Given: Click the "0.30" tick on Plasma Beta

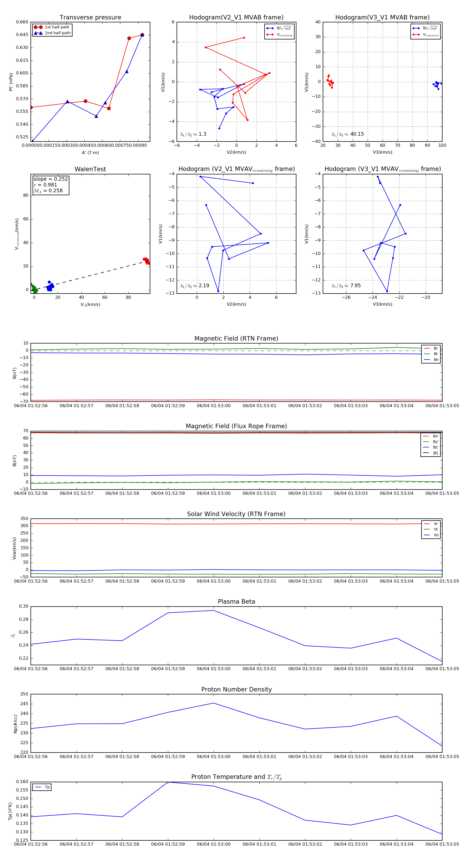Looking at the screenshot, I should pos(24,606).
